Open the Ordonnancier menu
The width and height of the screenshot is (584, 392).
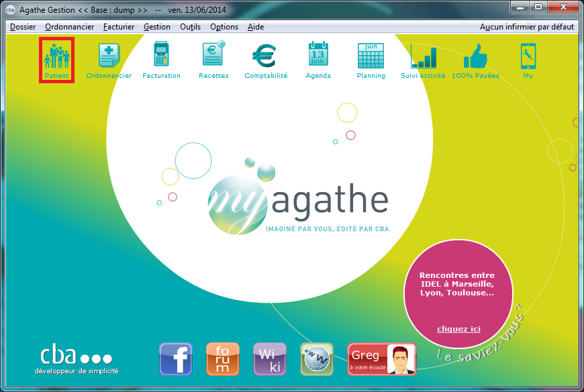pos(69,27)
